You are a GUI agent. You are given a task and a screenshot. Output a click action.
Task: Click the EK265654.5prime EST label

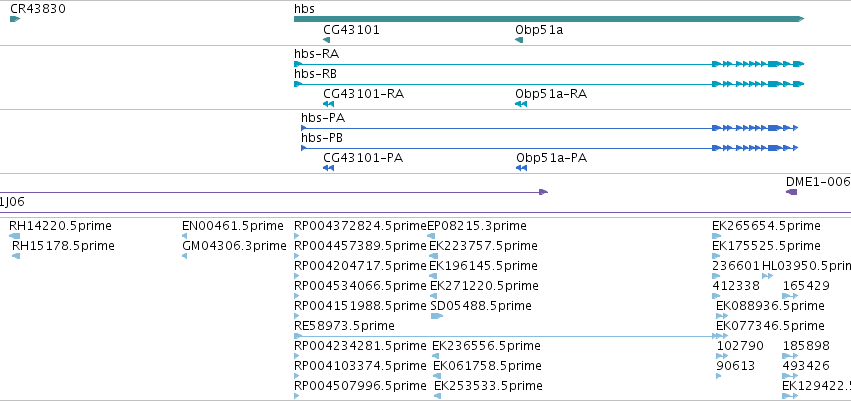pyautogui.click(x=766, y=226)
